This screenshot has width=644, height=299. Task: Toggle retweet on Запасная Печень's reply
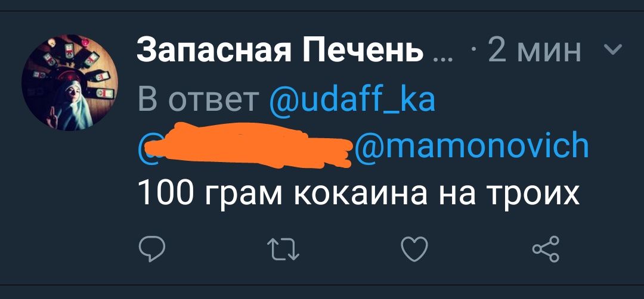coord(283,249)
